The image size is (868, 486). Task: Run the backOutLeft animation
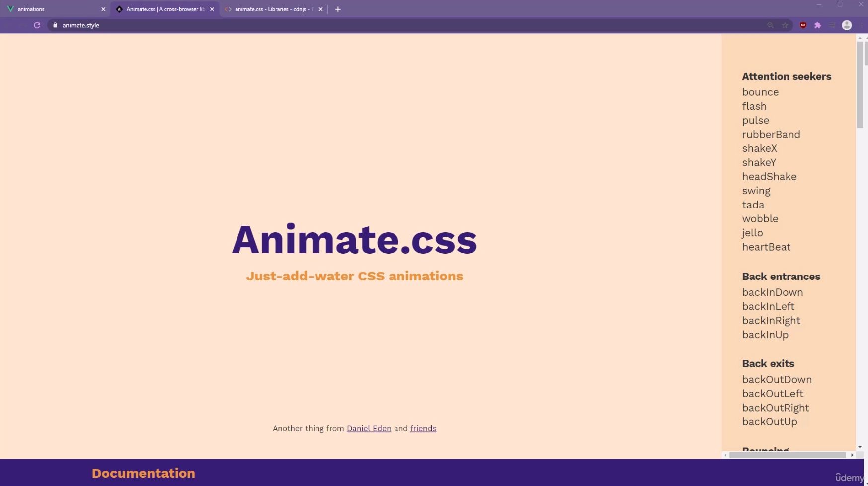point(773,394)
